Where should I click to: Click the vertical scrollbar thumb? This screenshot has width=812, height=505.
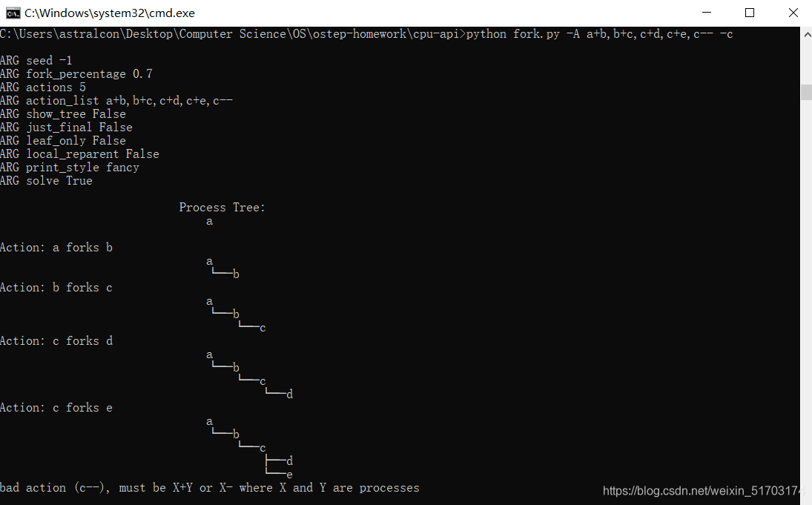point(807,92)
